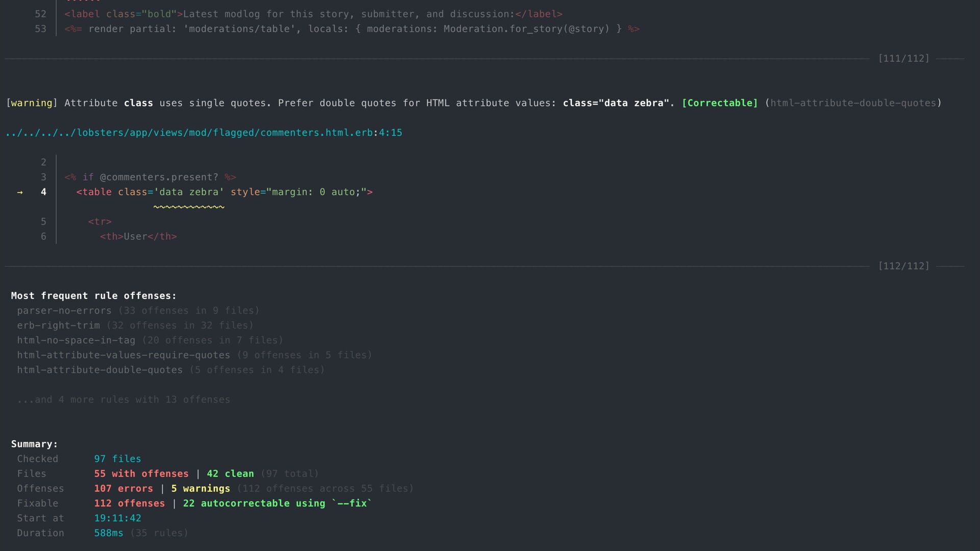Click the [111/112] offense counter
The image size is (980, 551).
click(x=903, y=59)
